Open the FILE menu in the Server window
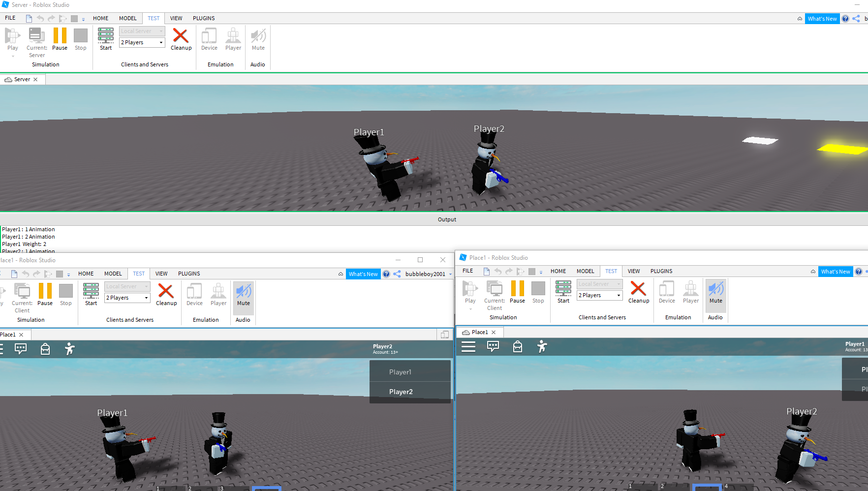 10,18
